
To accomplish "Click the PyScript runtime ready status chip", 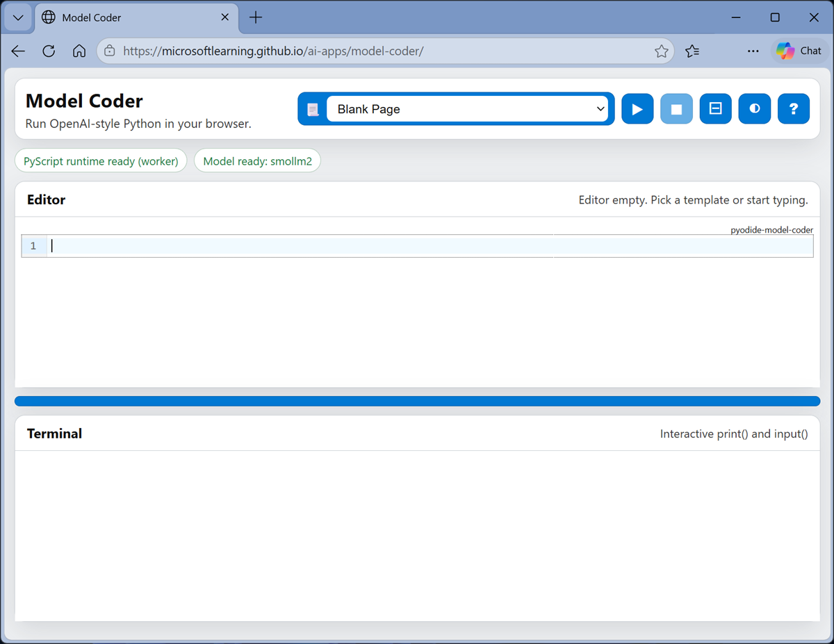I will 100,160.
